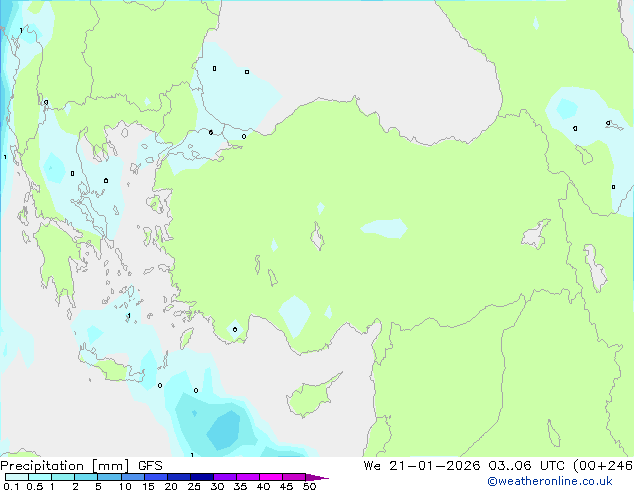Image resolution: width=634 pixels, height=490 pixels.
Task: Click the "GFS" model label
Action: coord(150,466)
